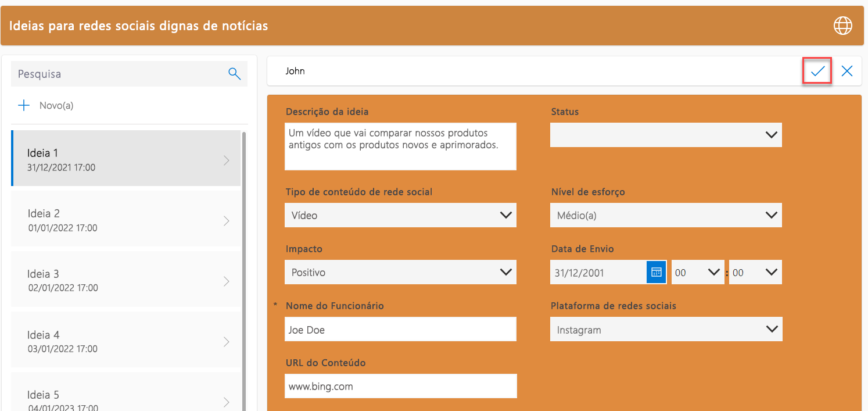Image resolution: width=868 pixels, height=411 pixels.
Task: Open Ideia 4 chevron arrow
Action: pos(227,342)
